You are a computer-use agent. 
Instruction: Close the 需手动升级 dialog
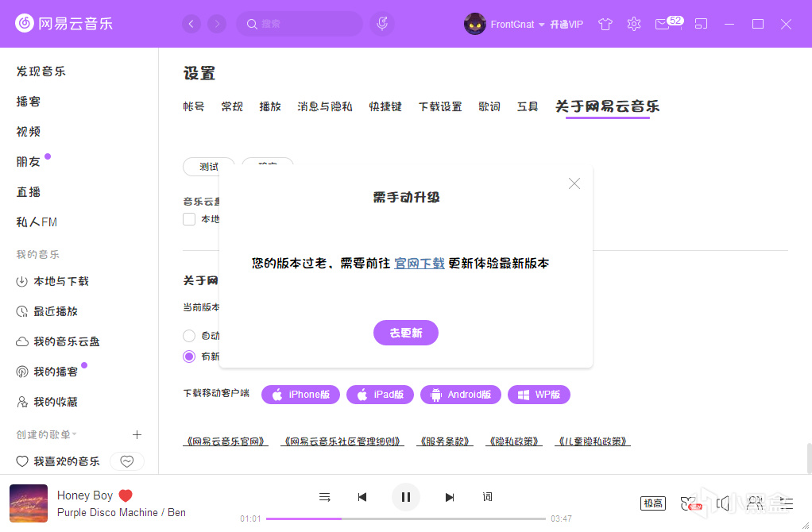click(x=574, y=183)
